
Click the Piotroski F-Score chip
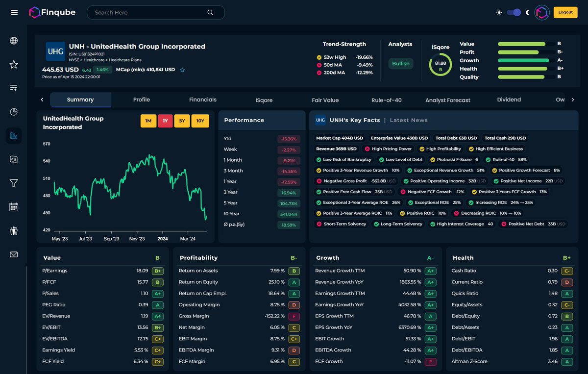[454, 159]
